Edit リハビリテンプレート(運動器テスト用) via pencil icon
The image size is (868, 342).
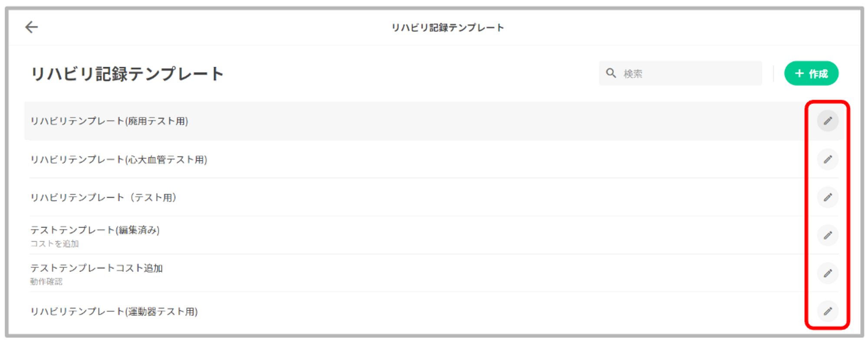828,311
